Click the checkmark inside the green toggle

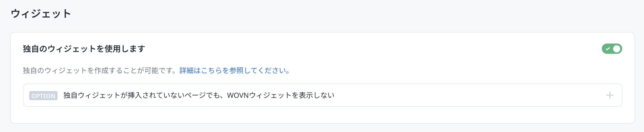608,49
